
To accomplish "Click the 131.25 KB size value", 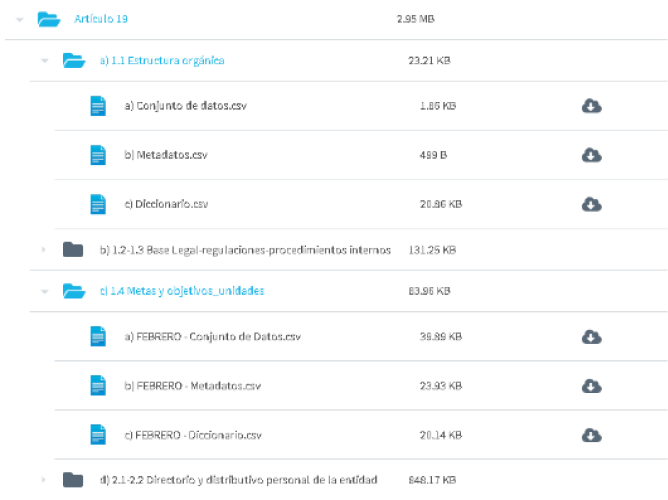I will pos(432,250).
